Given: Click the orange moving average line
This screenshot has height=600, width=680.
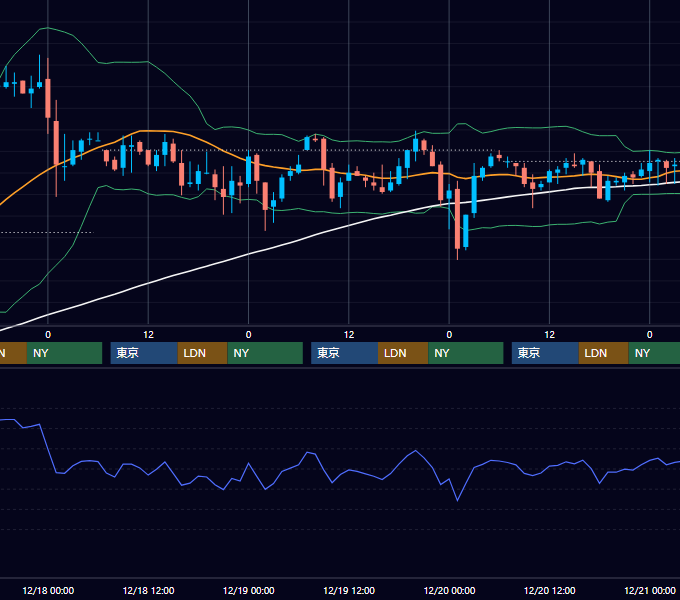Looking at the screenshot, I should coord(156,130).
